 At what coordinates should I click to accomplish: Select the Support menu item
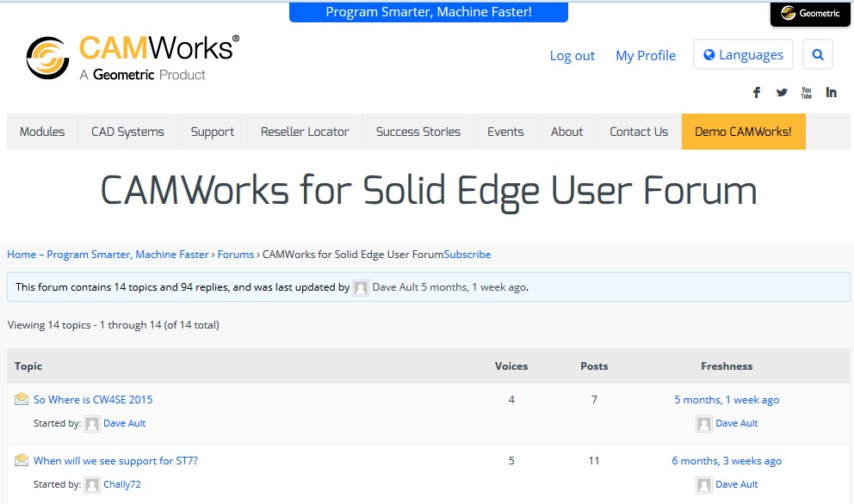(x=213, y=132)
